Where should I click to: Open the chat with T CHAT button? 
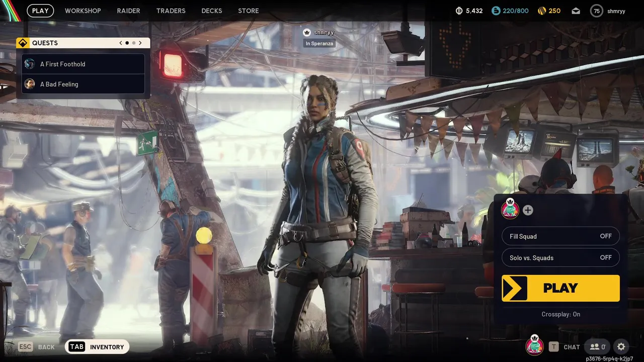pos(564,347)
